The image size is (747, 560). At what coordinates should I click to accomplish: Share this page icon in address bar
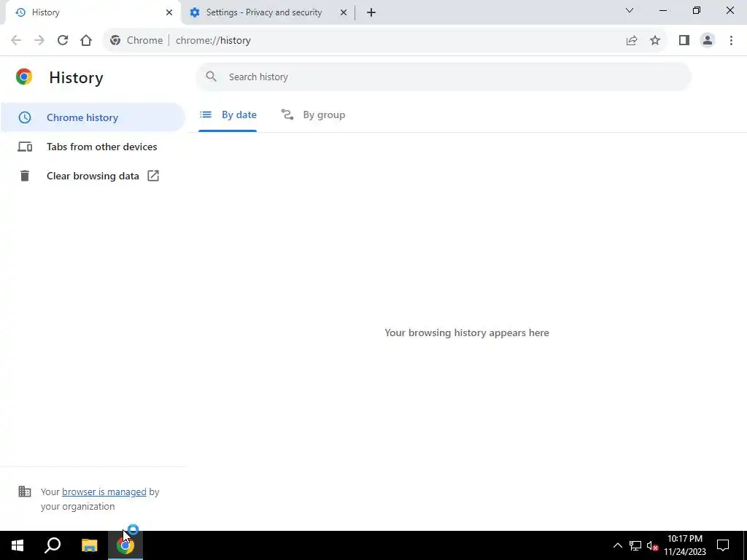[x=632, y=41]
